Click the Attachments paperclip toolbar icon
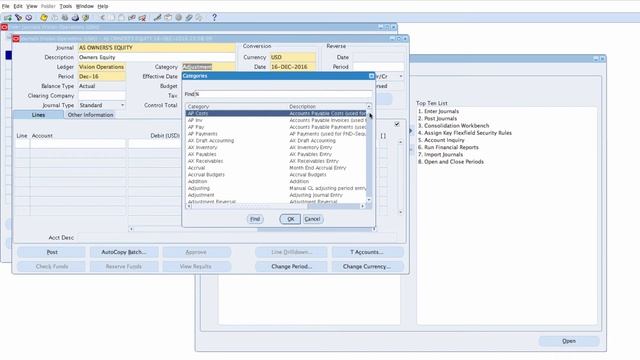The image size is (640, 360). (x=189, y=18)
